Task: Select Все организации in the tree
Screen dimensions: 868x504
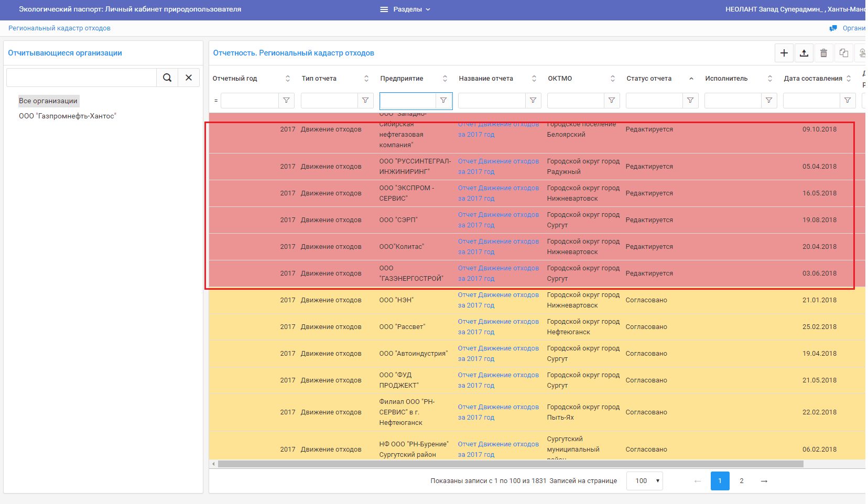Action: point(48,101)
